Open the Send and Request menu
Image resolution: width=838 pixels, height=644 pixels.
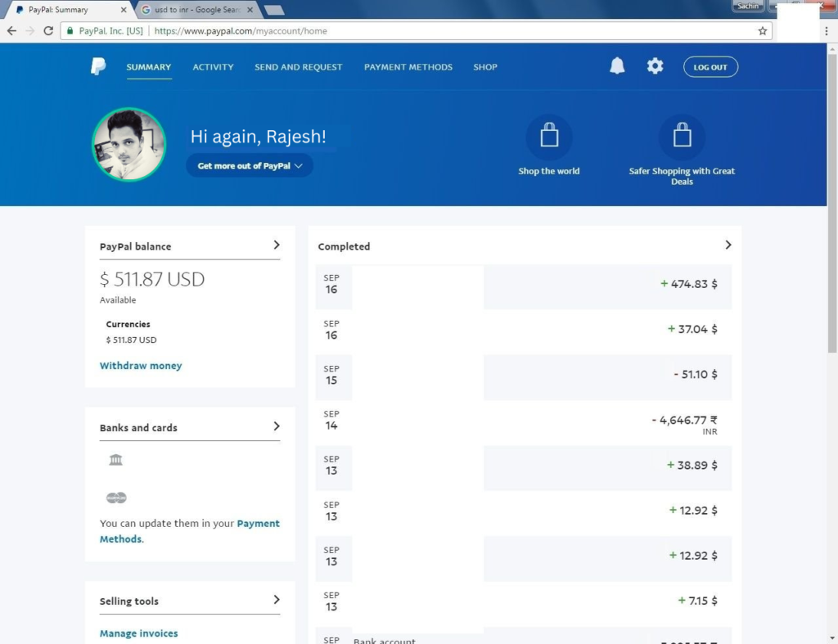298,67
